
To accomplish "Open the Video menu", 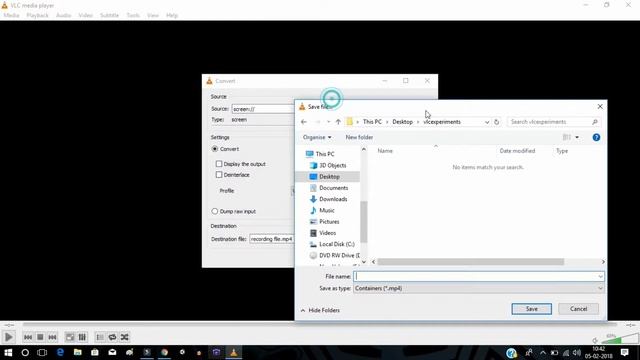I will [85, 15].
